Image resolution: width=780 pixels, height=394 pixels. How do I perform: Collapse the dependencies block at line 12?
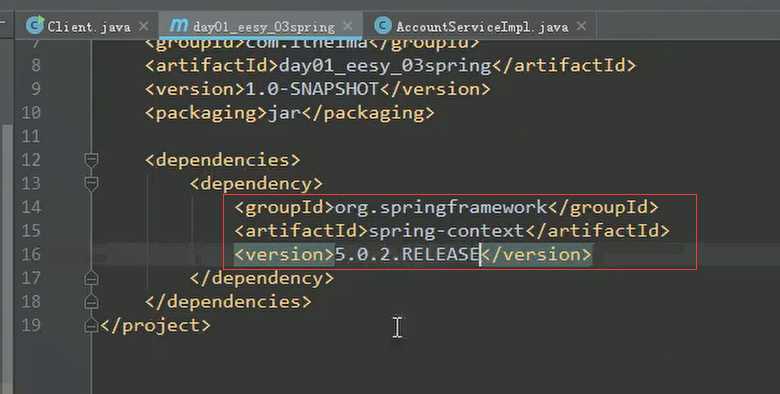[x=91, y=160]
